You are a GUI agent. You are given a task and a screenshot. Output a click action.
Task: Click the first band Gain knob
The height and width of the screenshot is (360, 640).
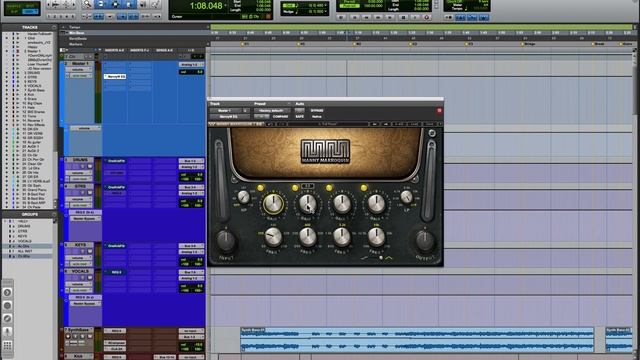273,204
